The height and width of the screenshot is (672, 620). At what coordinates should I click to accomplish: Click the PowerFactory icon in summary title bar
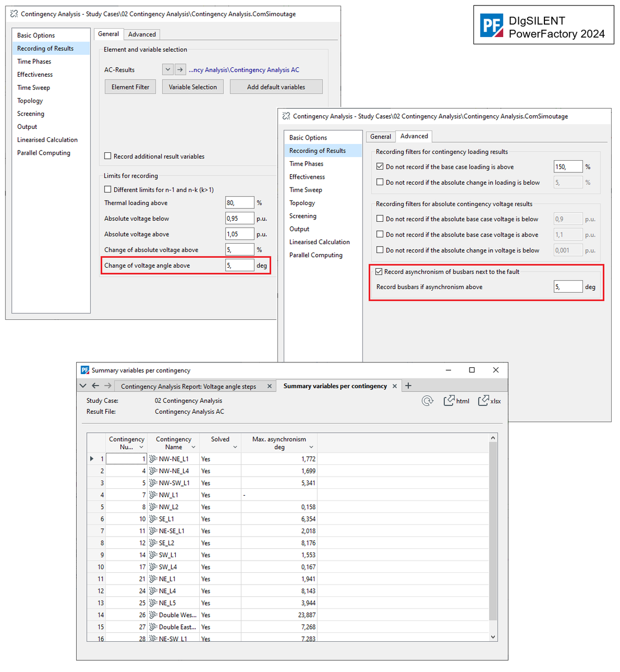85,370
